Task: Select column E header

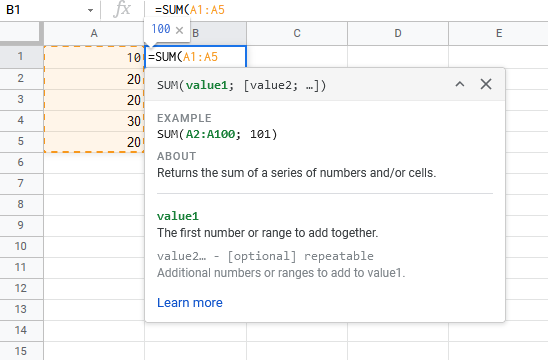Action: (x=498, y=33)
